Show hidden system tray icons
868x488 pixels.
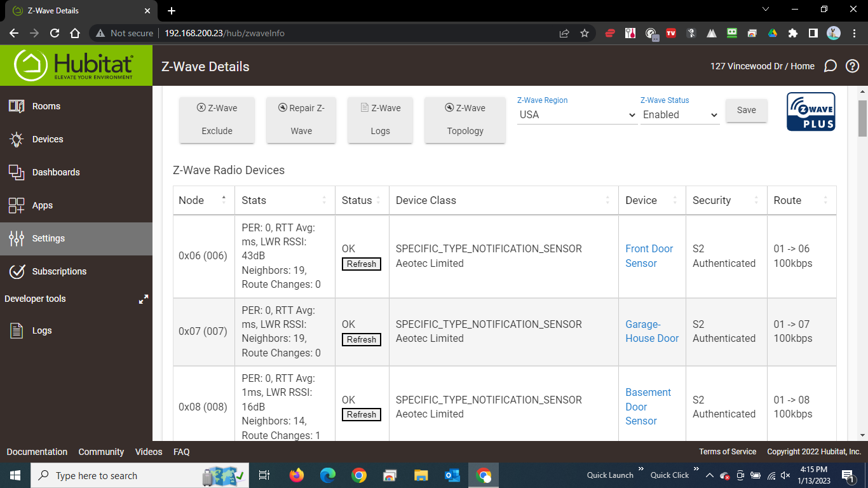coord(709,475)
